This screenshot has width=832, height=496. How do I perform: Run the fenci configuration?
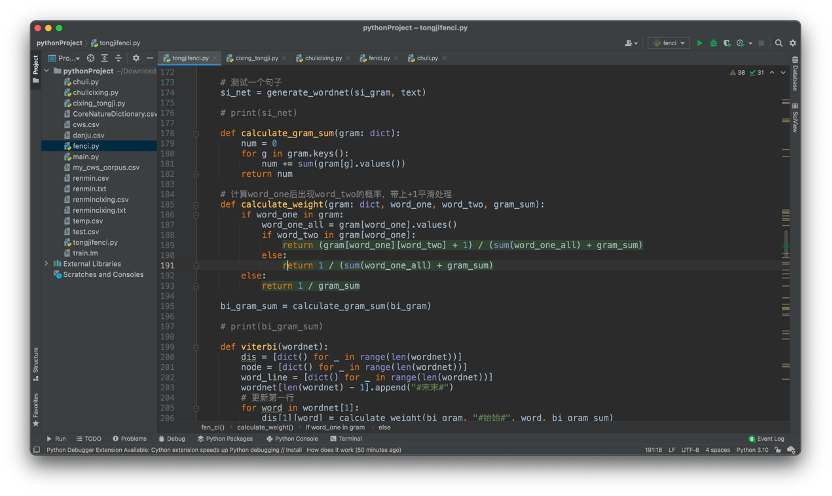tap(699, 43)
